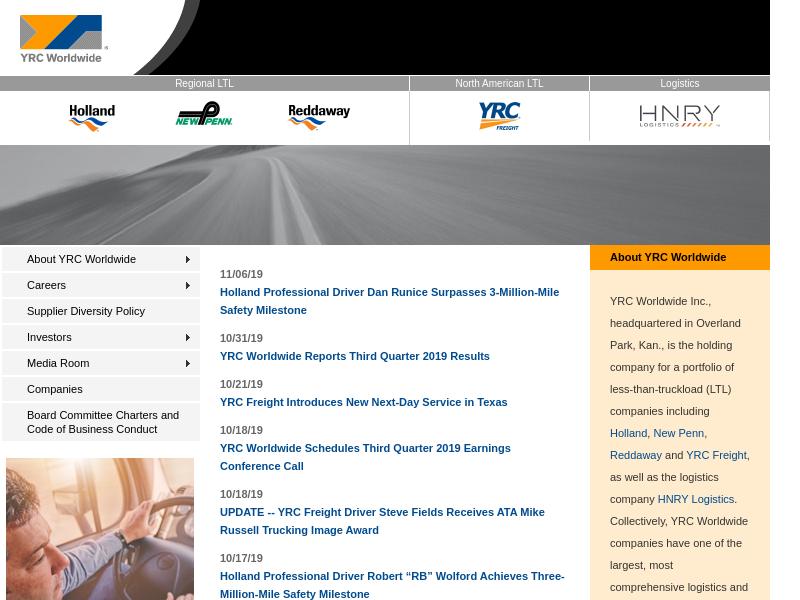Image resolution: width=800 pixels, height=600 pixels.
Task: Open the New Penn logo
Action: (x=204, y=114)
